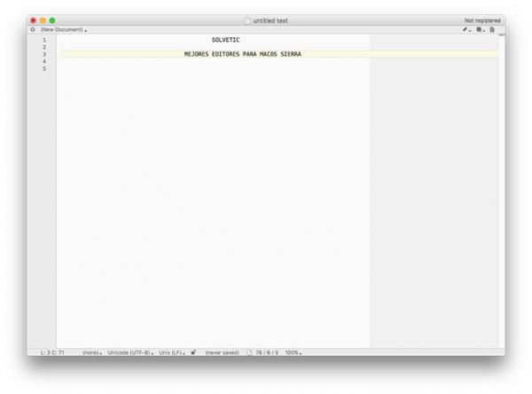Close the window with red button
This screenshot has width=532, height=394.
[34, 20]
